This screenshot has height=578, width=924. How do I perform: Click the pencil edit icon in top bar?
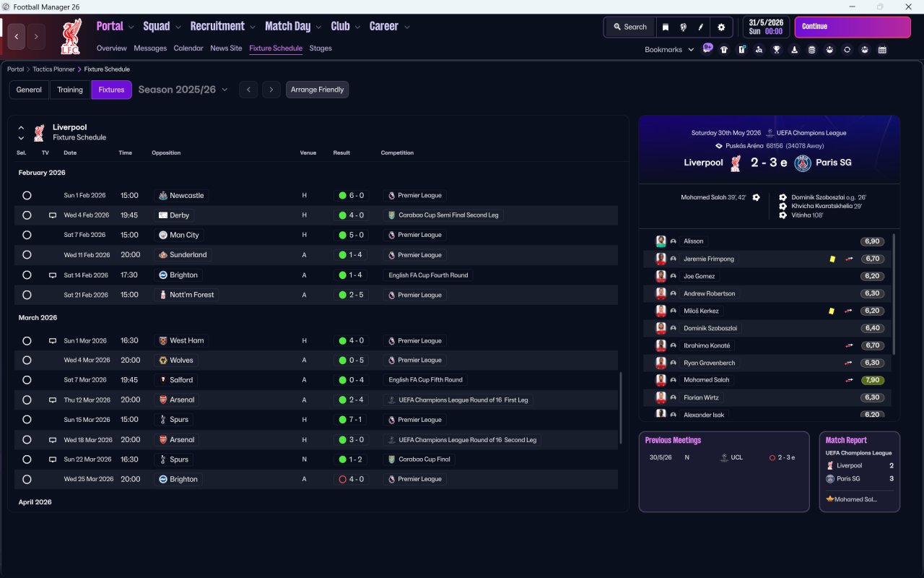pos(700,27)
